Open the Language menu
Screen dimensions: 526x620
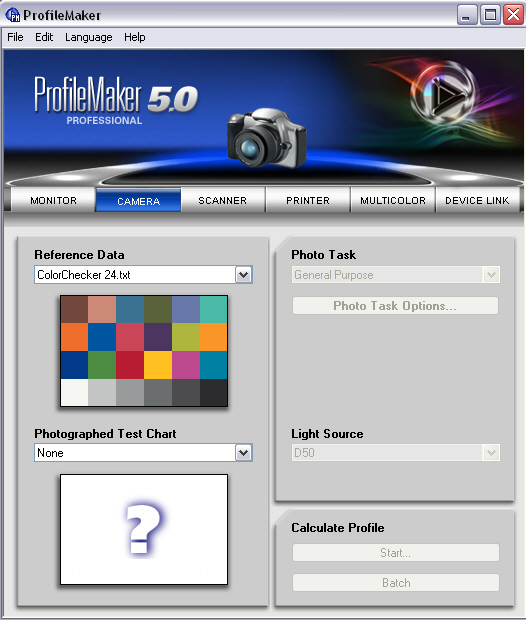[x=89, y=37]
